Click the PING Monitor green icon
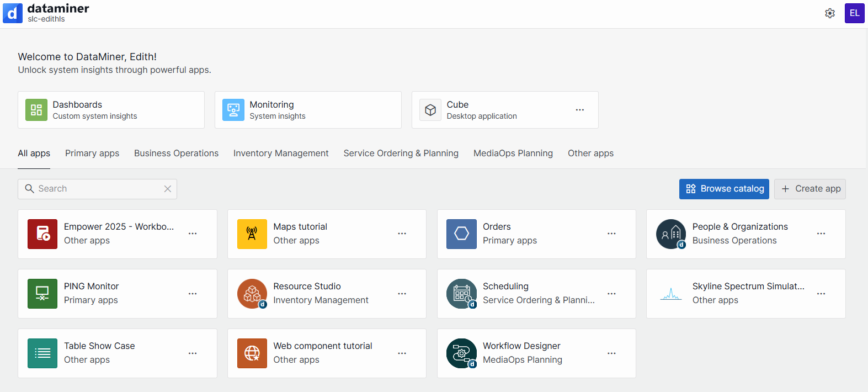 tap(42, 294)
